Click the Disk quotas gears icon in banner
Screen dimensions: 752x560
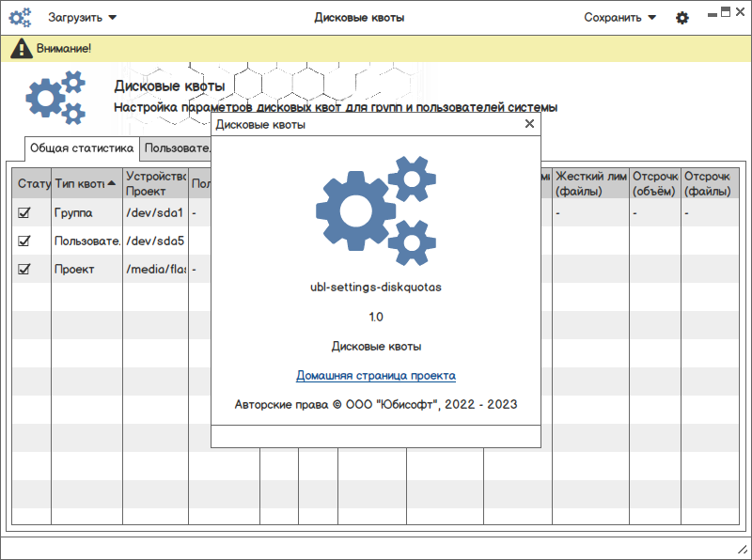(x=55, y=98)
